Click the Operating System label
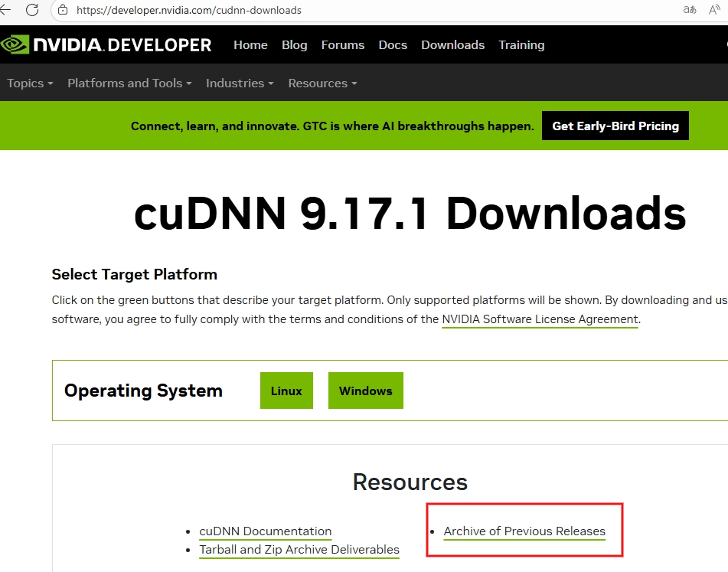 [143, 391]
